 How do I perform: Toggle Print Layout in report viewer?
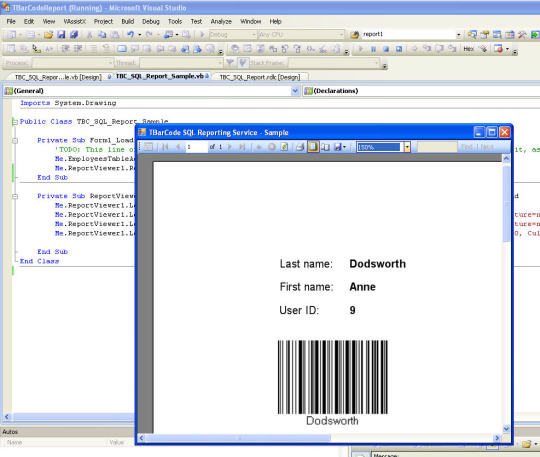[313, 147]
